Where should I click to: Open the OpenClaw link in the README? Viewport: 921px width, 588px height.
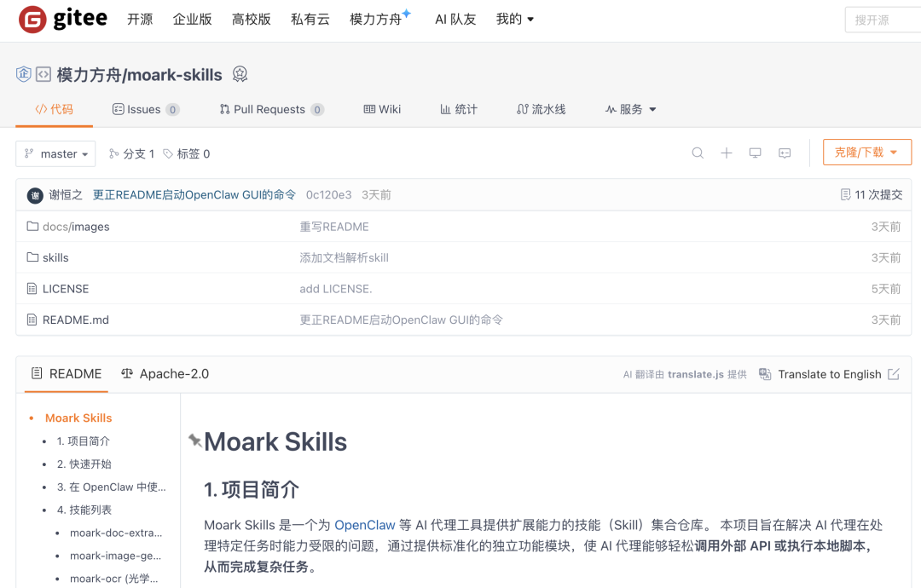(364, 525)
